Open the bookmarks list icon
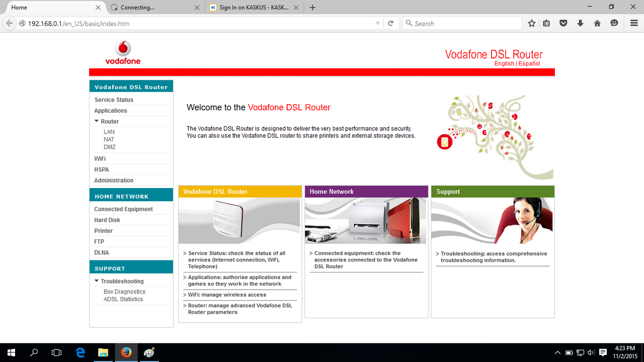Image resolution: width=644 pixels, height=362 pixels. (547, 23)
